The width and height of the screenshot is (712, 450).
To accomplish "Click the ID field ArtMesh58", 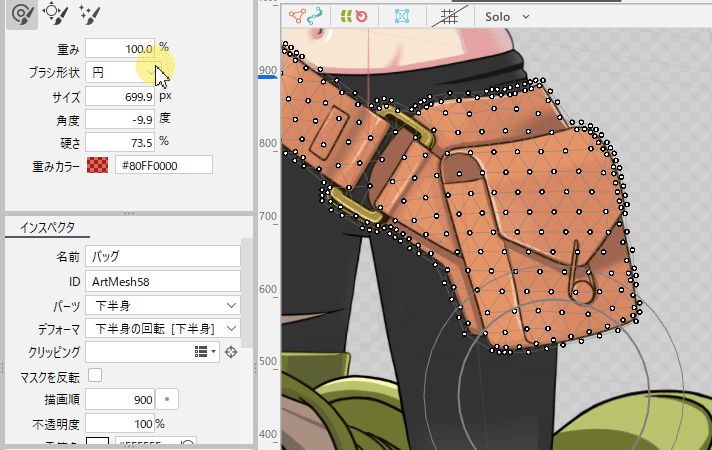I will click(163, 282).
